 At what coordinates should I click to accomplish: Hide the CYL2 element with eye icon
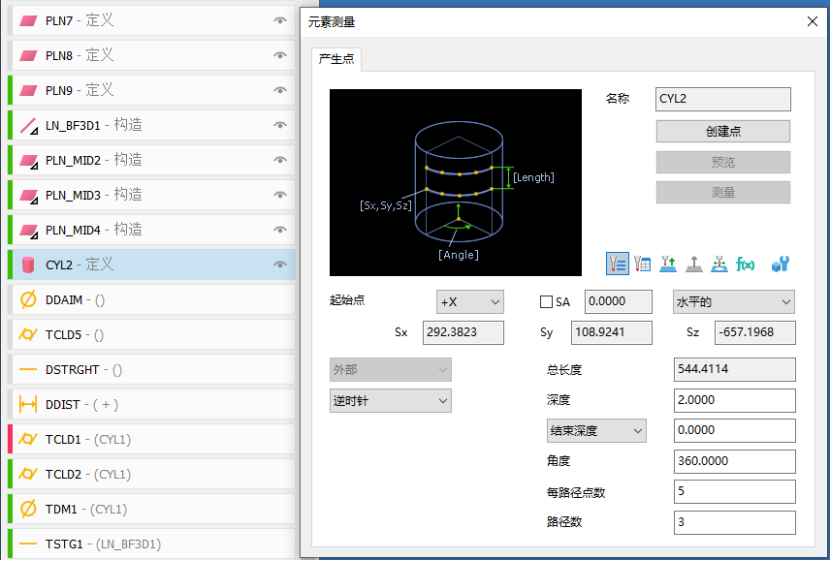280,265
